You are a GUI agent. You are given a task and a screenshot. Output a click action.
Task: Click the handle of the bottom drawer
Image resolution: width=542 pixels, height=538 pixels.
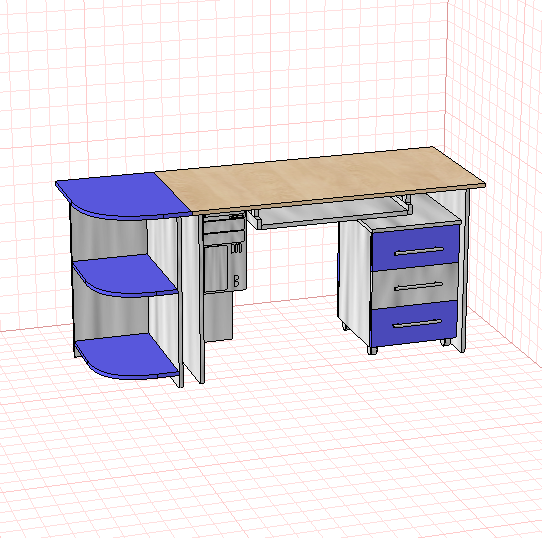(418, 323)
